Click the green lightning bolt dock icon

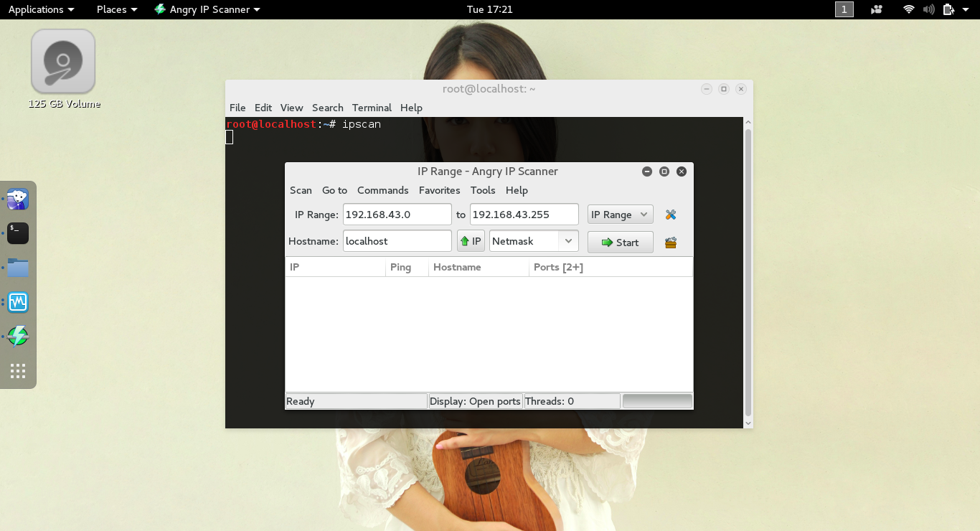coord(18,336)
